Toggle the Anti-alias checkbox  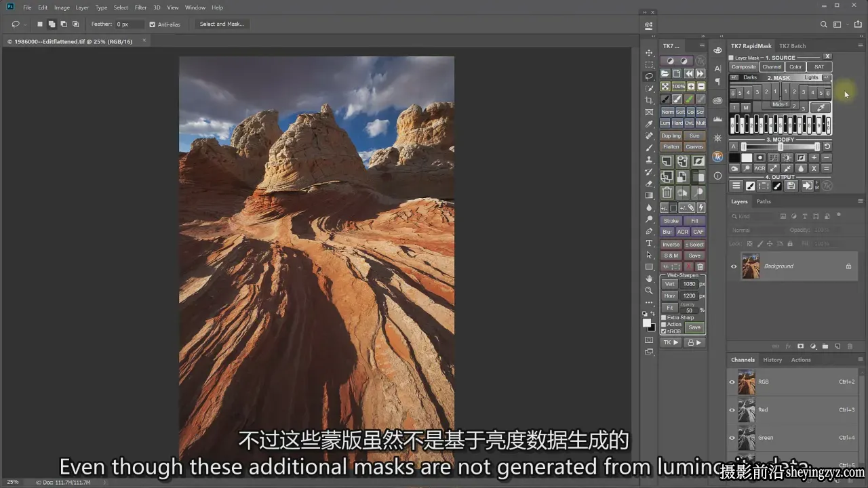(x=153, y=24)
